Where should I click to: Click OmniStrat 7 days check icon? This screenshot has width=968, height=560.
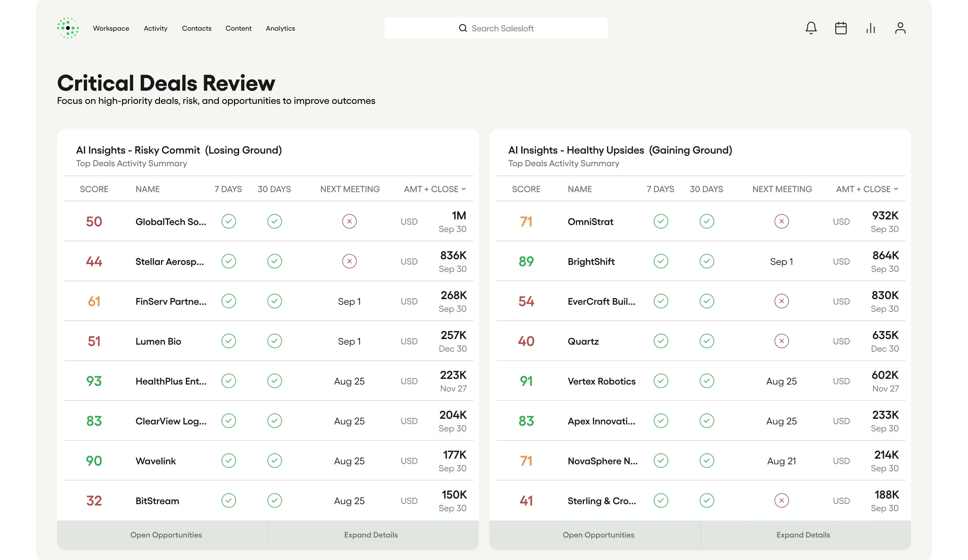(x=661, y=221)
